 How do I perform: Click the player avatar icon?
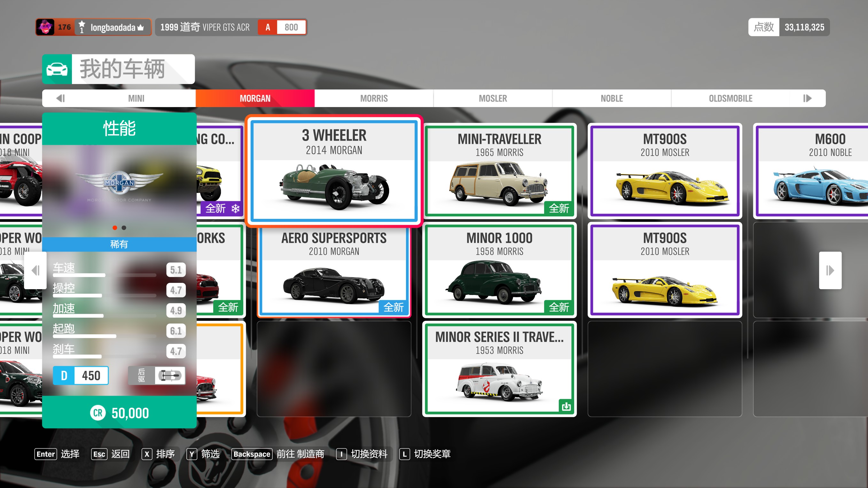pyautogui.click(x=45, y=27)
